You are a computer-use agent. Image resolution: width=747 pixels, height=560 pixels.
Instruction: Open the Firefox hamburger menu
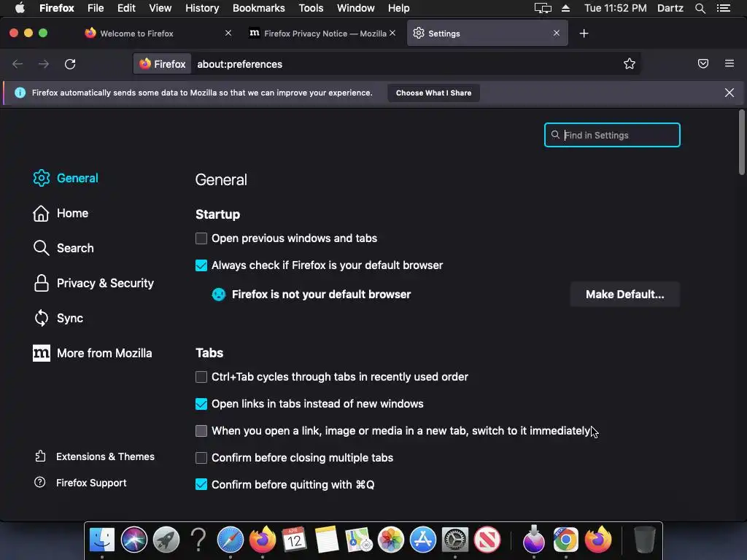pyautogui.click(x=729, y=63)
